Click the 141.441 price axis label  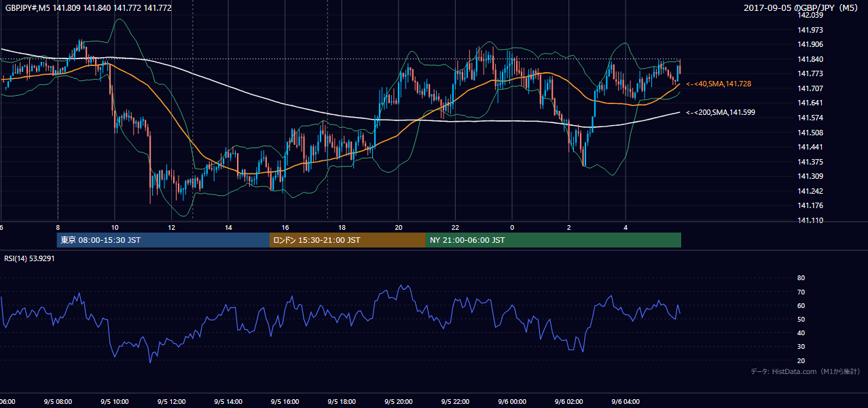pos(810,147)
